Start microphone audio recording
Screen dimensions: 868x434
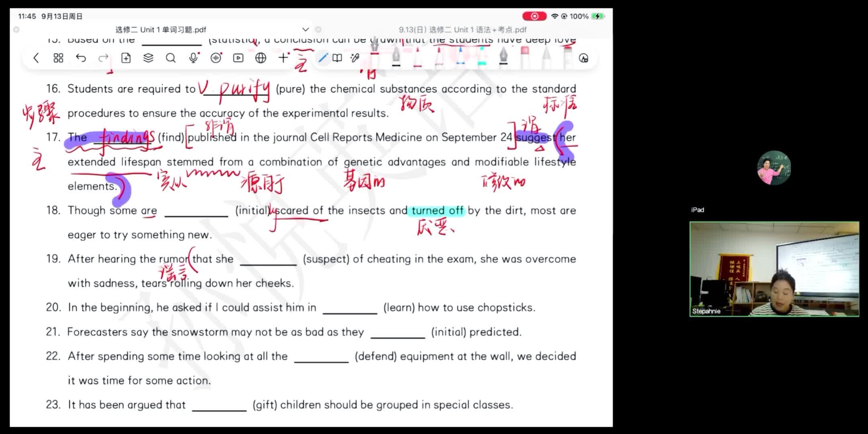[x=194, y=58]
